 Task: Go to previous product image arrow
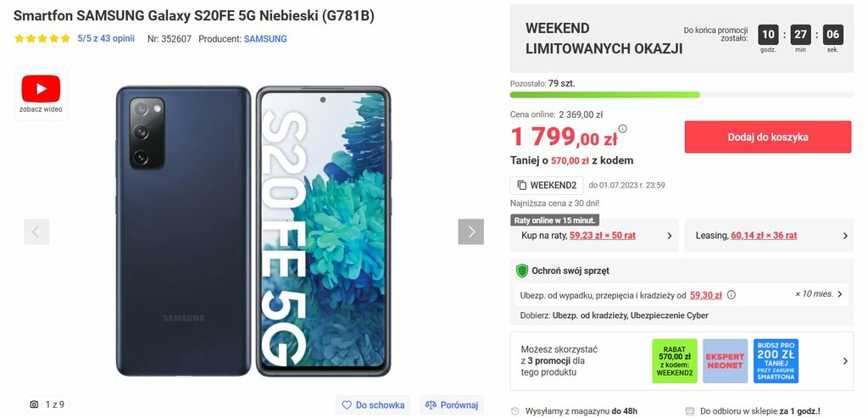pyautogui.click(x=36, y=231)
